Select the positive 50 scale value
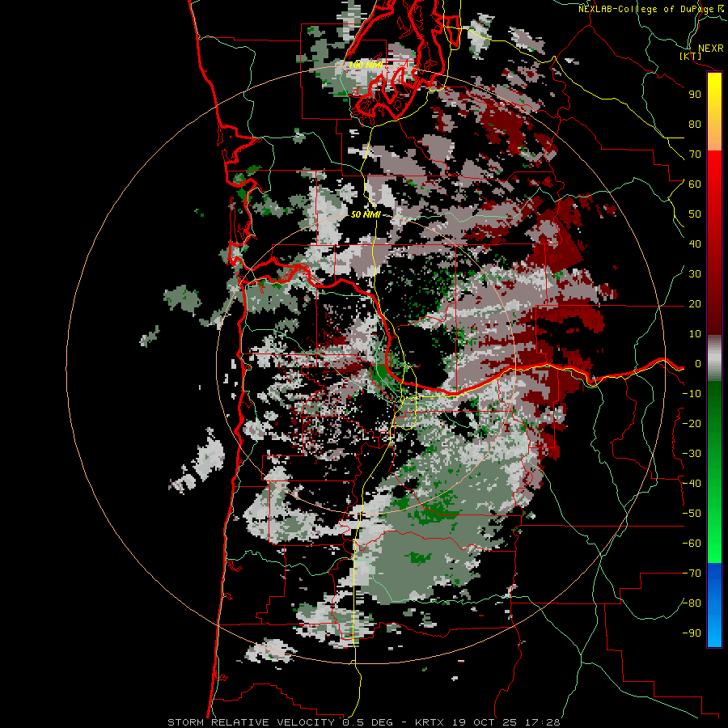 [695, 214]
